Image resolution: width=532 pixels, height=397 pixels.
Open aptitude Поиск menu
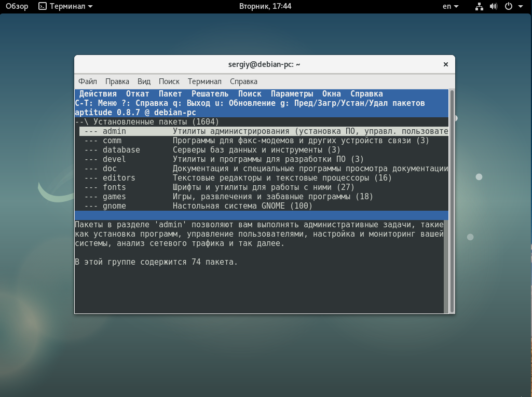[250, 94]
